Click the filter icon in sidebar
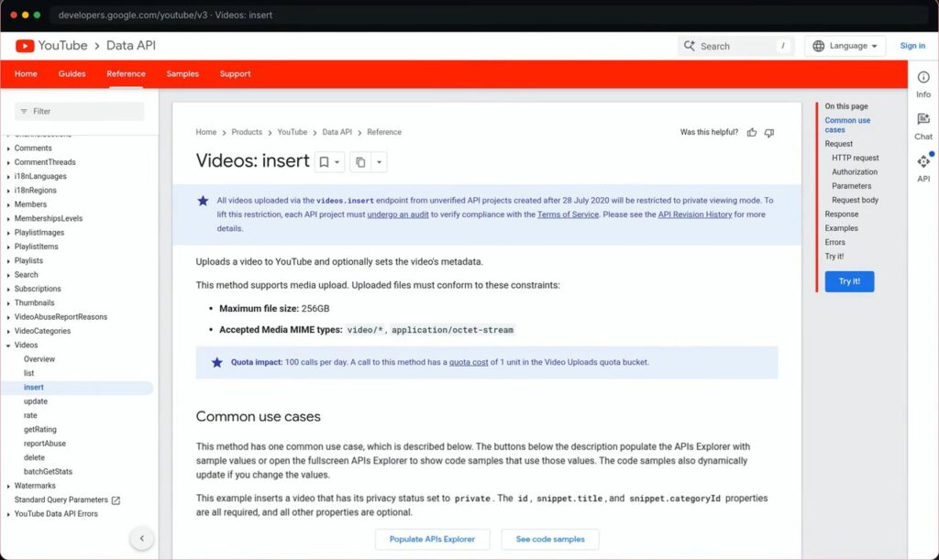The width and height of the screenshot is (939, 560). click(24, 111)
